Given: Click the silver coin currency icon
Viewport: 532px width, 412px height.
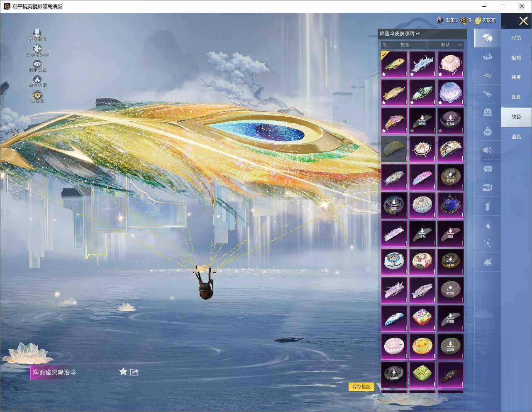Looking at the screenshot, I should pyautogui.click(x=440, y=20).
